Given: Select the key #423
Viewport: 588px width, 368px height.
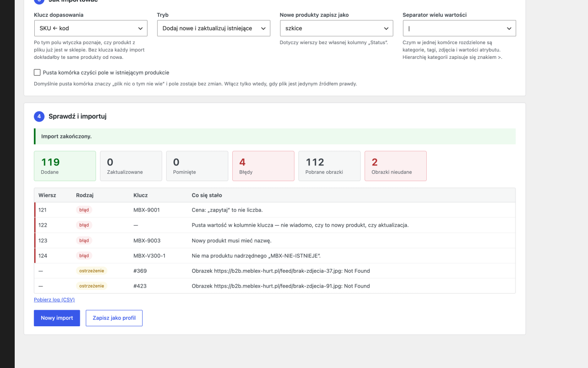Looking at the screenshot, I should 140,286.
